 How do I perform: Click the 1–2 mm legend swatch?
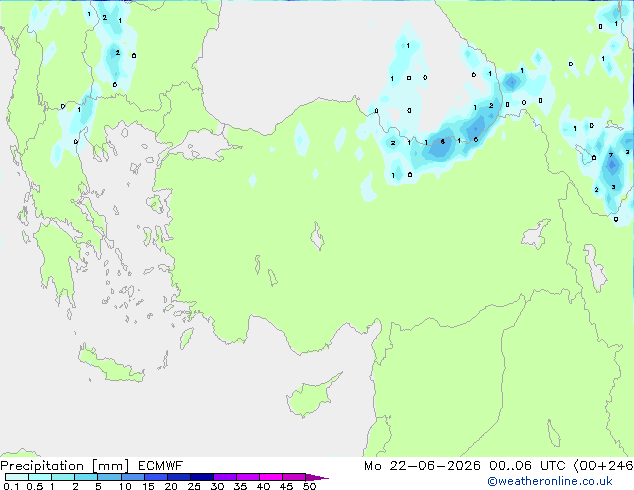[63, 477]
